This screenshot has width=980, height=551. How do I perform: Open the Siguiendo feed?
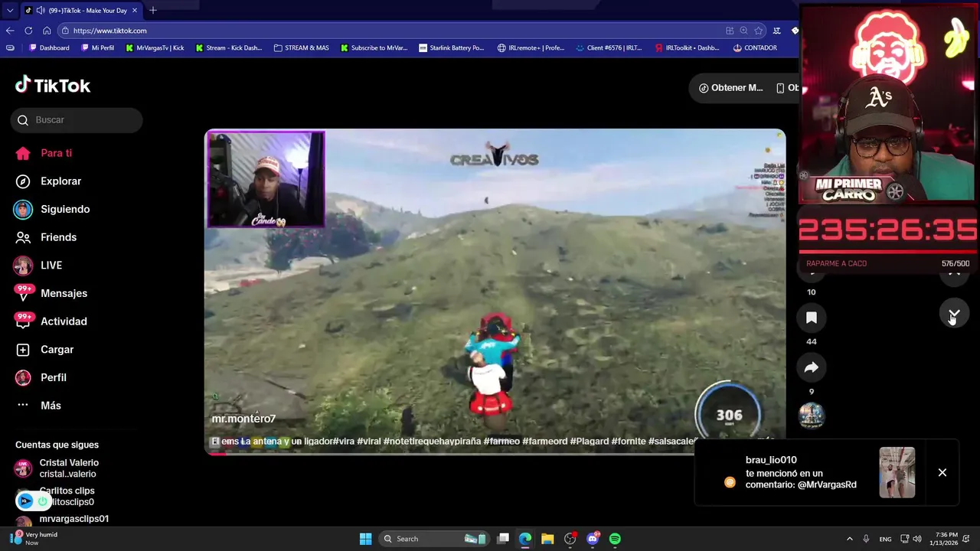point(52,209)
